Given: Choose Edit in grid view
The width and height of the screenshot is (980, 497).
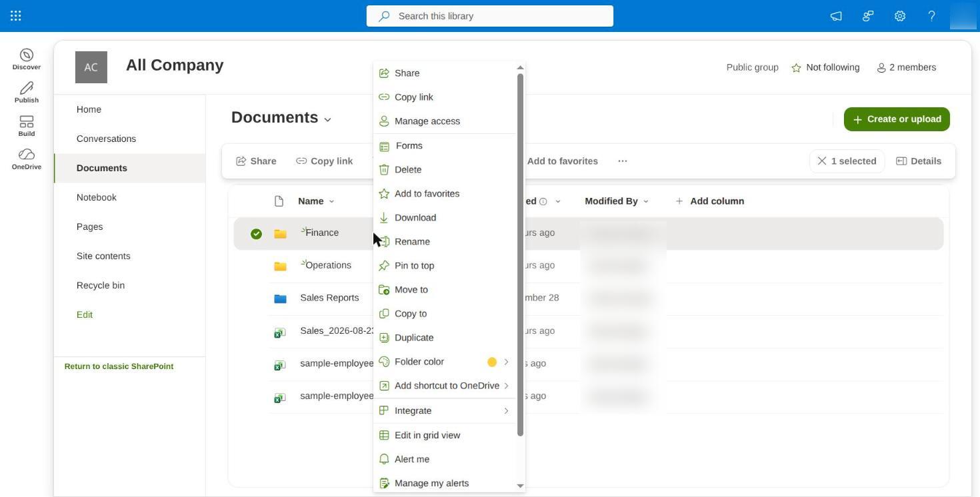Looking at the screenshot, I should (x=446, y=435).
